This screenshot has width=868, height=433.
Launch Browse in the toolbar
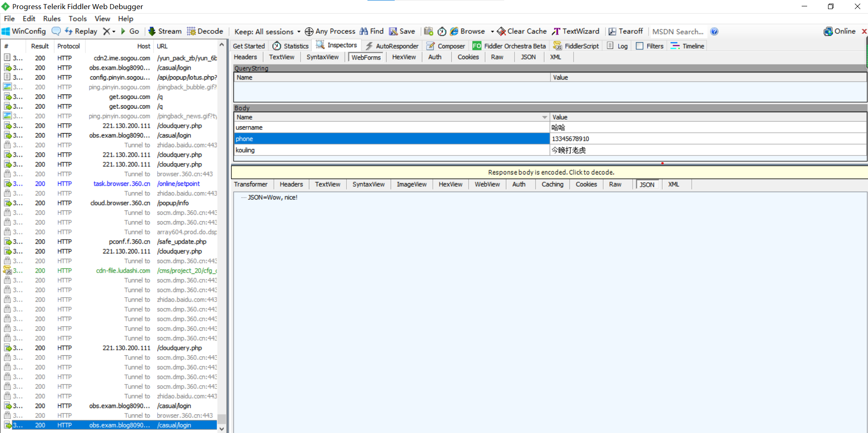(467, 31)
